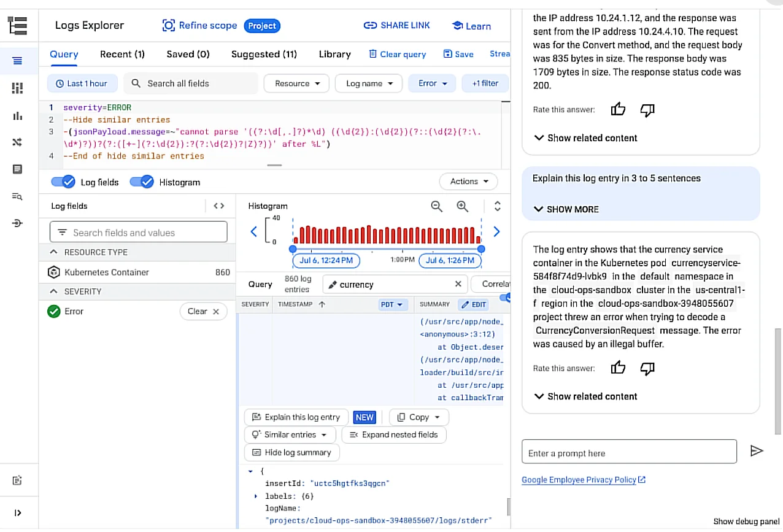Open the Log name dropdown
Viewport: 783px width, 532px height.
[368, 83]
